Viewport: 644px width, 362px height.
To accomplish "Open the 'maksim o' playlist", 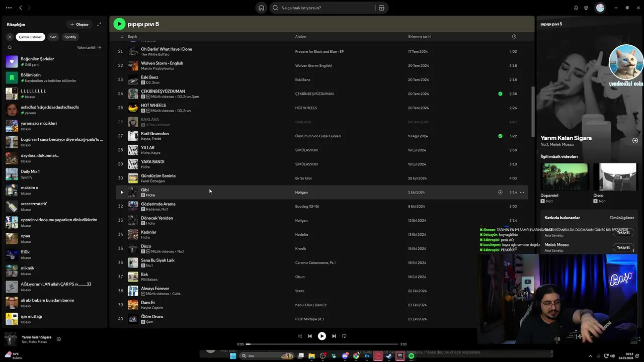I will 54,190.
